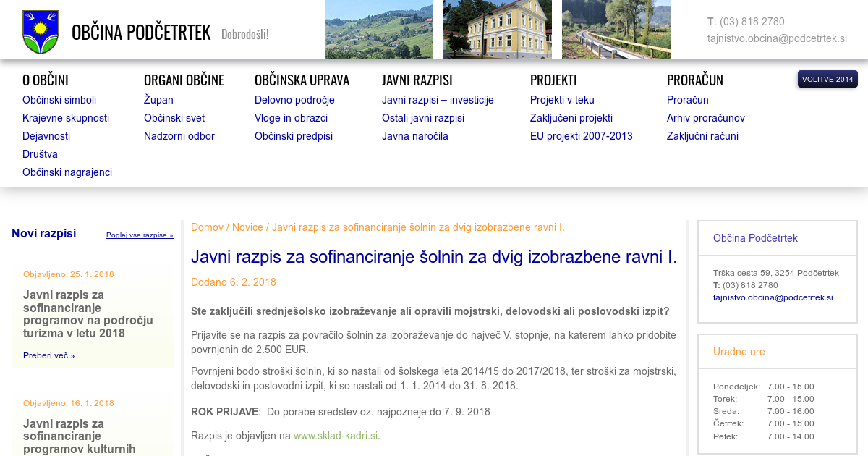Click Poglej vse razpise link
Image resolution: width=868 pixels, height=456 pixels.
click(140, 235)
